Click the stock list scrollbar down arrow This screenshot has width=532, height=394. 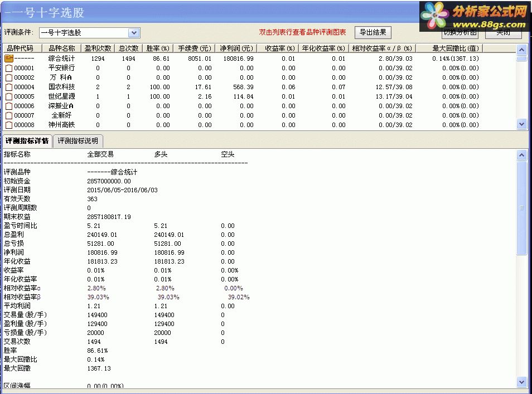[521, 124]
